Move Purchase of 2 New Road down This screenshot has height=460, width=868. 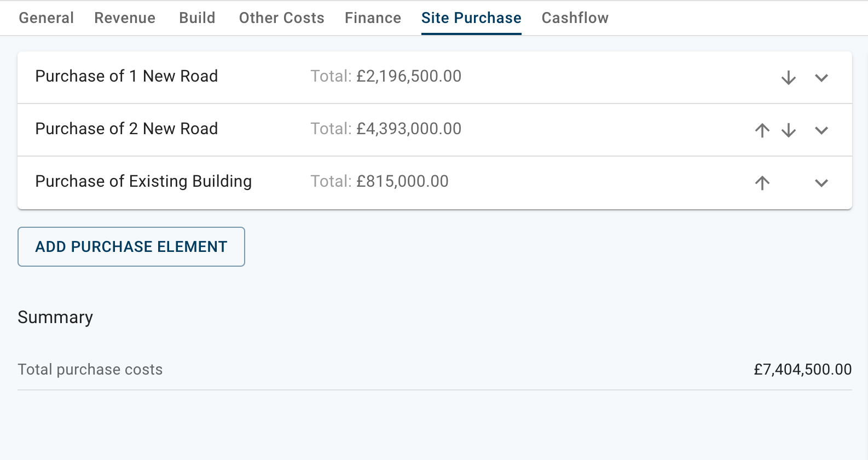point(789,130)
